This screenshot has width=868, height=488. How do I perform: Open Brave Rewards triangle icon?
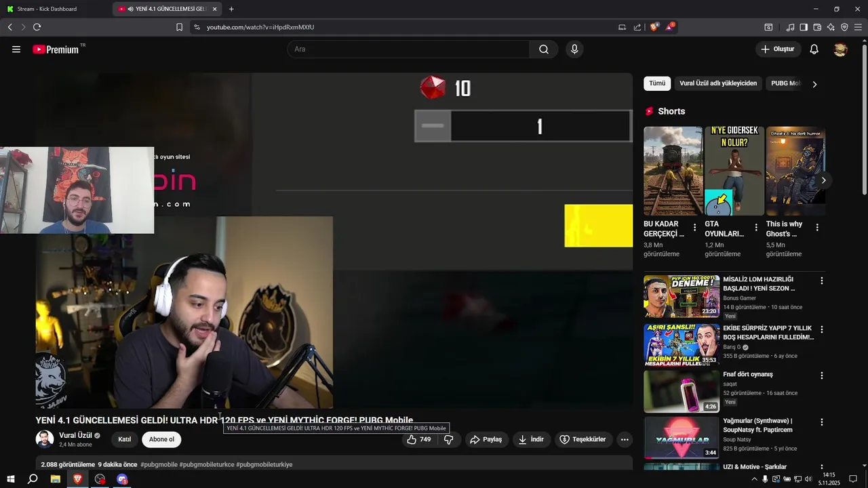[670, 27]
